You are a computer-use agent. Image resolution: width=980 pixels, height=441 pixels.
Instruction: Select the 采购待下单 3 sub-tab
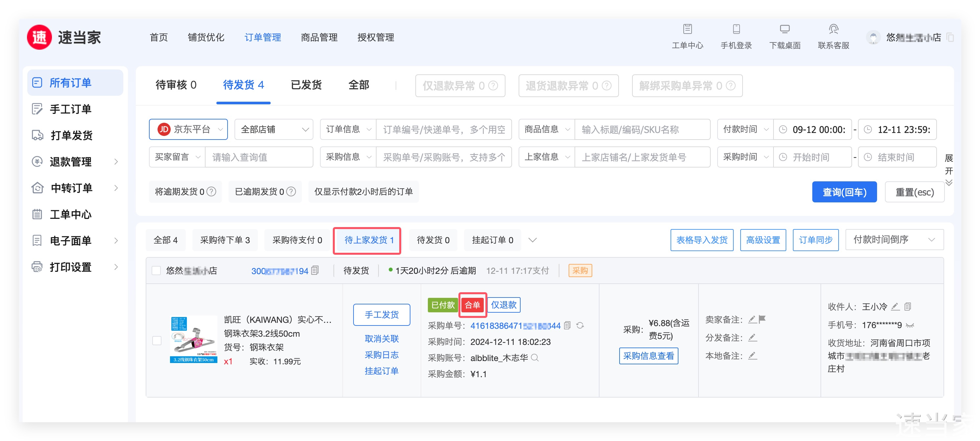click(x=225, y=240)
